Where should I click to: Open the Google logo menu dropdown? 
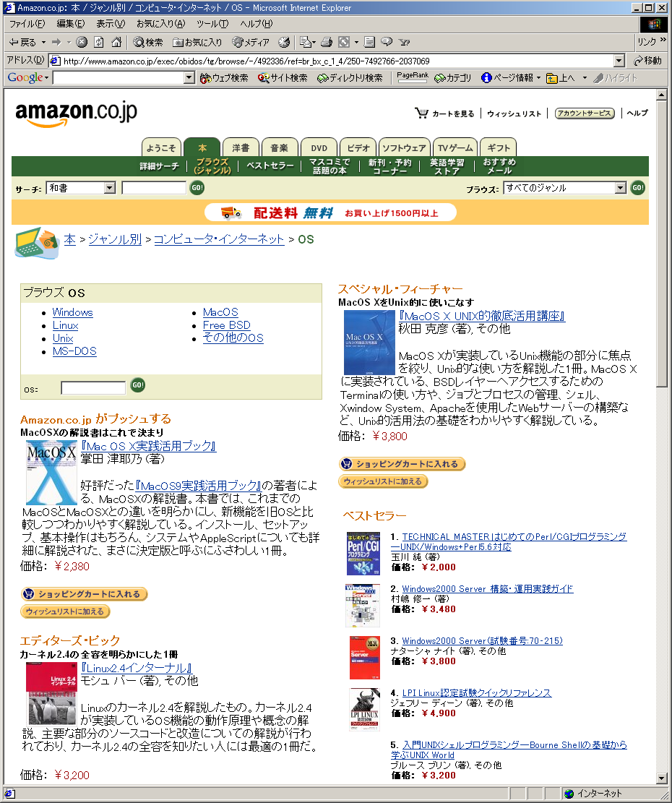46,78
